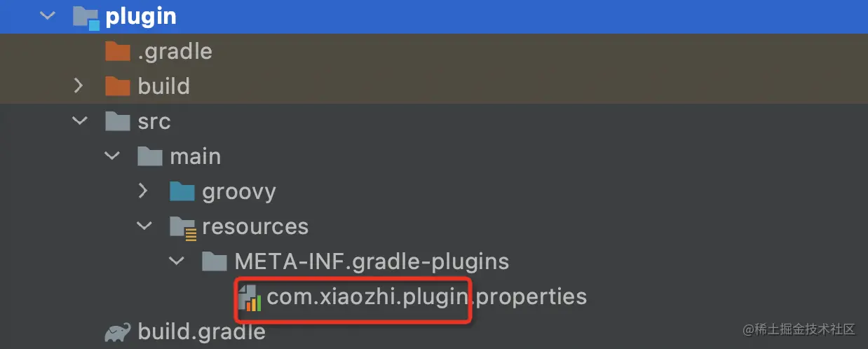Image resolution: width=868 pixels, height=349 pixels.
Task: Collapse the META-INF.gradle-plugins chevron
Action: [176, 261]
